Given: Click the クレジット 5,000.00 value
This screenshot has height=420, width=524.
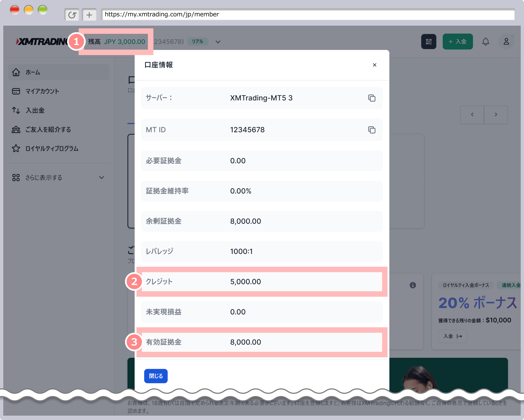Looking at the screenshot, I should pos(245,282).
